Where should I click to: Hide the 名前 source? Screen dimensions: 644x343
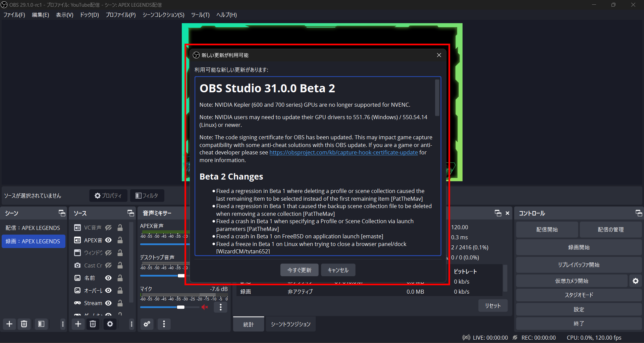pos(108,278)
